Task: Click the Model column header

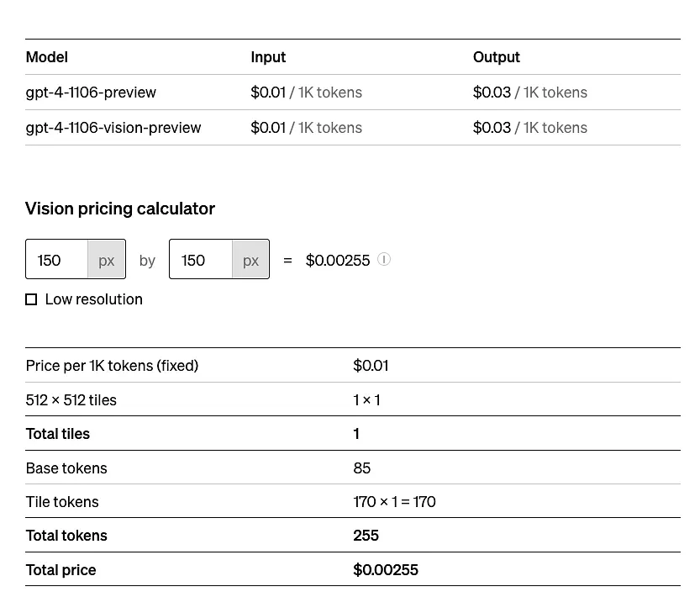Action: [x=47, y=57]
